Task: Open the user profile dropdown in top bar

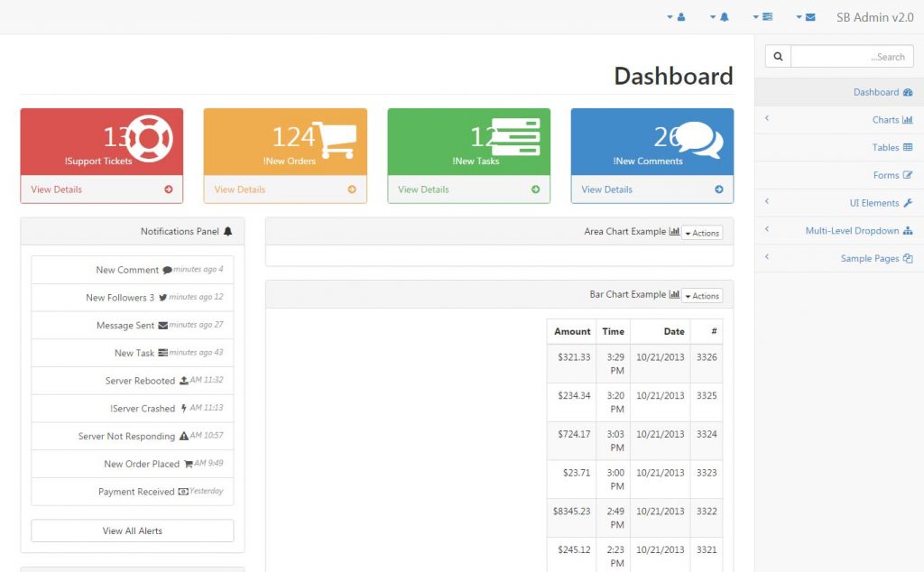Action: pos(676,17)
